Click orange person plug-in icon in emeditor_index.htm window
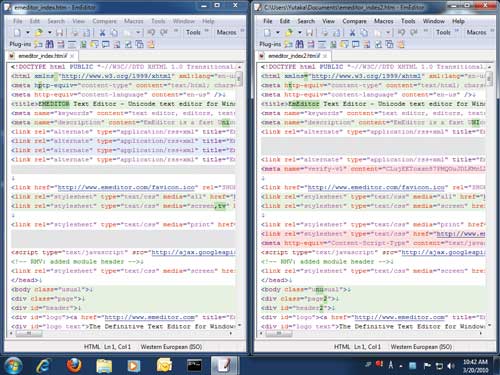 click(x=151, y=44)
